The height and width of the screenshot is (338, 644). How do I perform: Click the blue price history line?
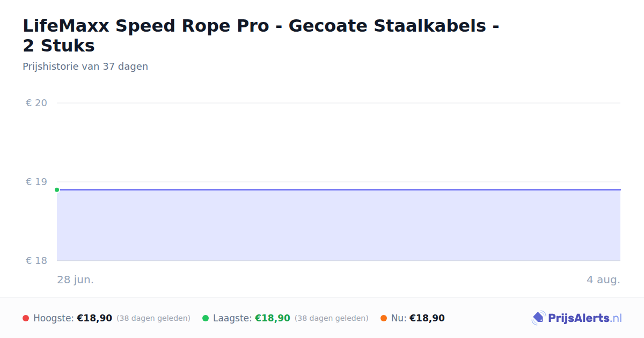coord(339,189)
